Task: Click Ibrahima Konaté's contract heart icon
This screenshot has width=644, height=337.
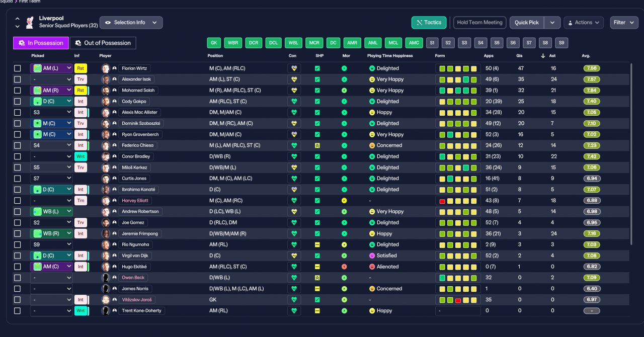Action: click(294, 190)
